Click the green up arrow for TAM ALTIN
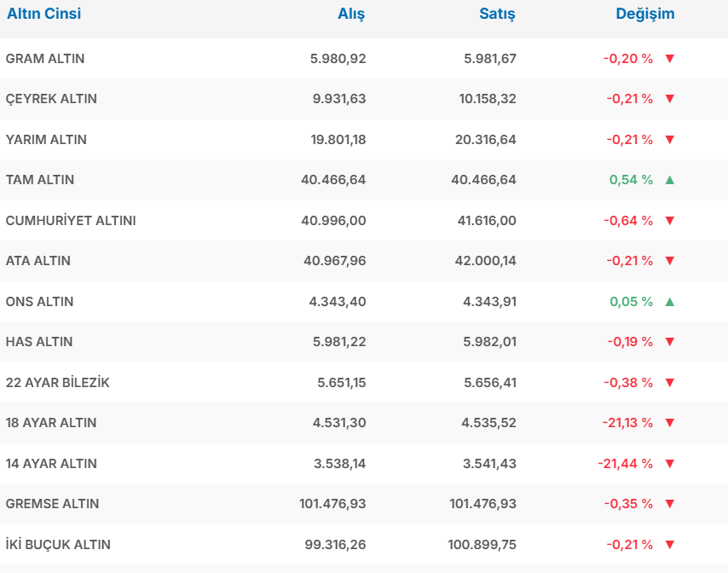Screen dimensions: 728x573 (669, 180)
